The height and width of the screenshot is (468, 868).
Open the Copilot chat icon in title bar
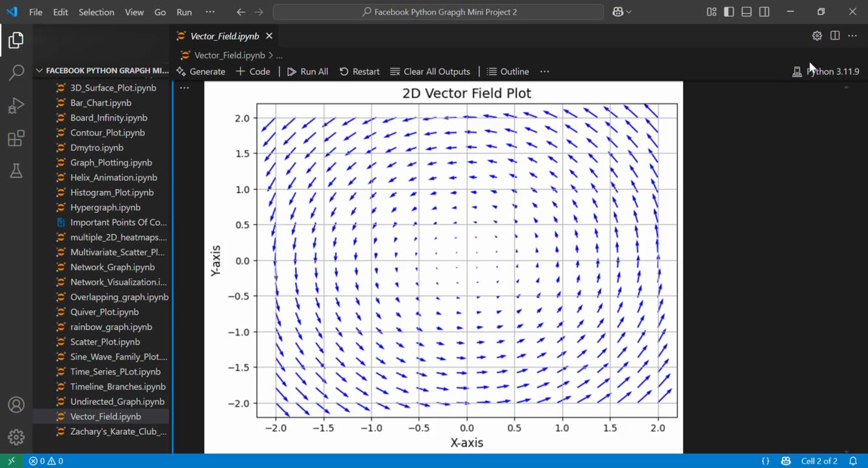click(618, 12)
